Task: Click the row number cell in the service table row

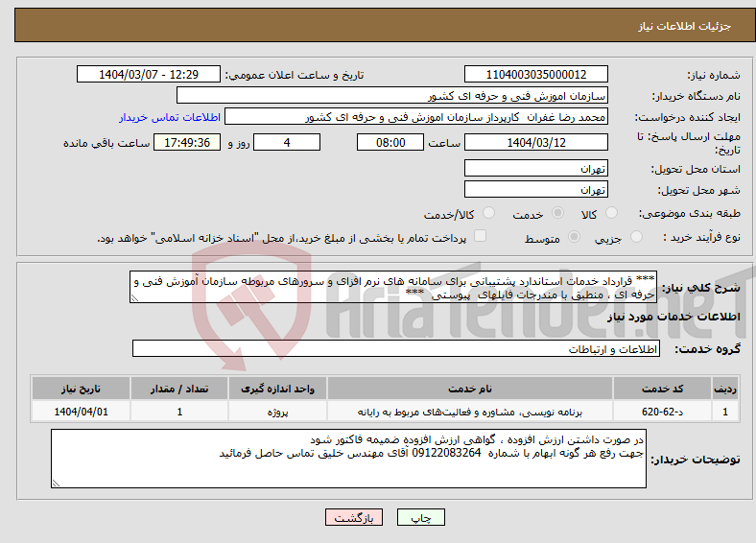Action: pyautogui.click(x=725, y=412)
